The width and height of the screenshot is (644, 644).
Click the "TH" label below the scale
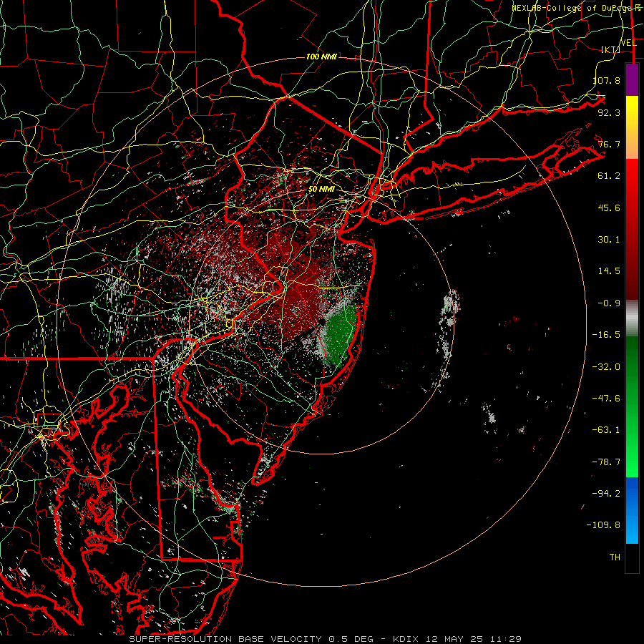click(615, 557)
